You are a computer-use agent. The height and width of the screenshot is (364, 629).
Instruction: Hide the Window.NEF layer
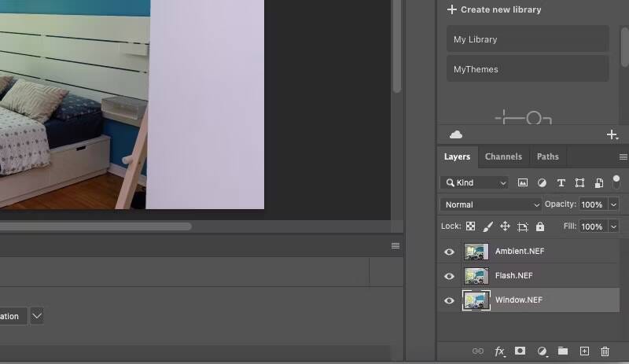pyautogui.click(x=449, y=300)
